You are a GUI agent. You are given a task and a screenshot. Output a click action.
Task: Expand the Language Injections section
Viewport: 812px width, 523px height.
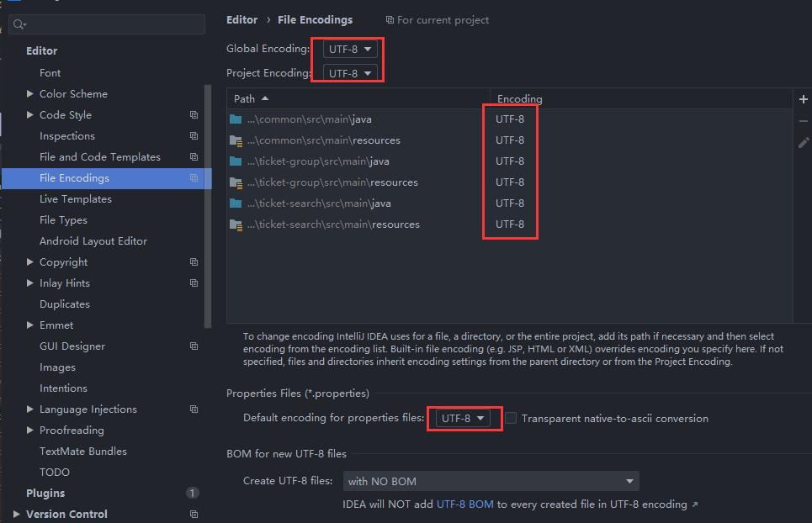click(x=31, y=409)
